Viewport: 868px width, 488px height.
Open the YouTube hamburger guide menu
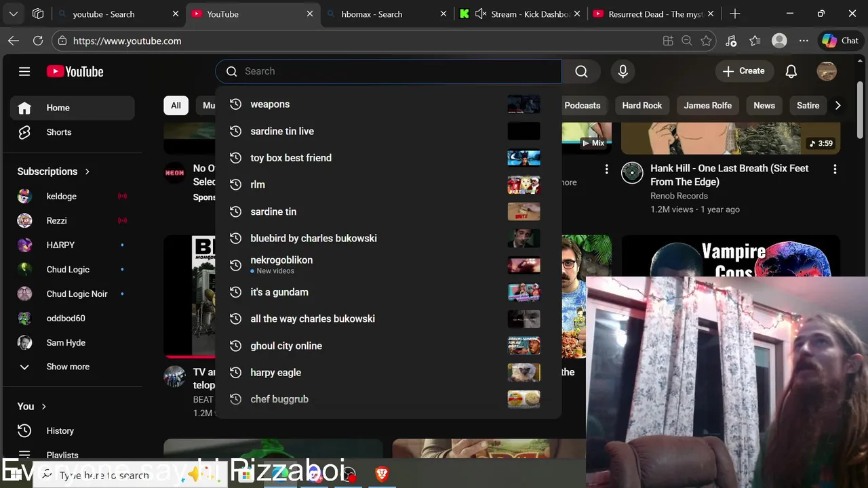pos(24,71)
